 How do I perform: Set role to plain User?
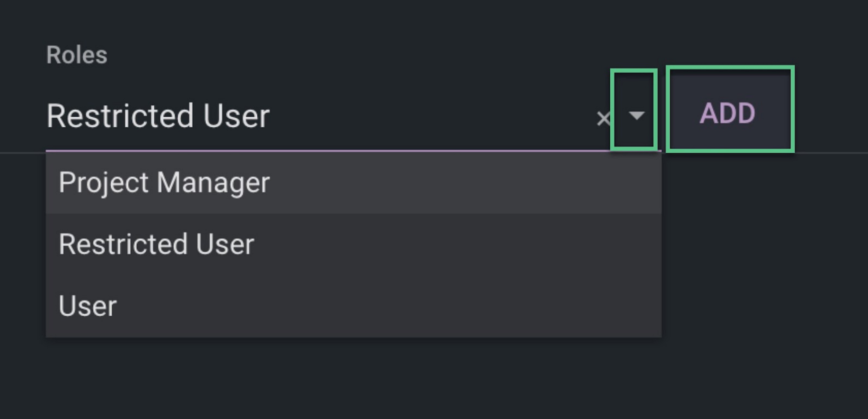click(88, 306)
